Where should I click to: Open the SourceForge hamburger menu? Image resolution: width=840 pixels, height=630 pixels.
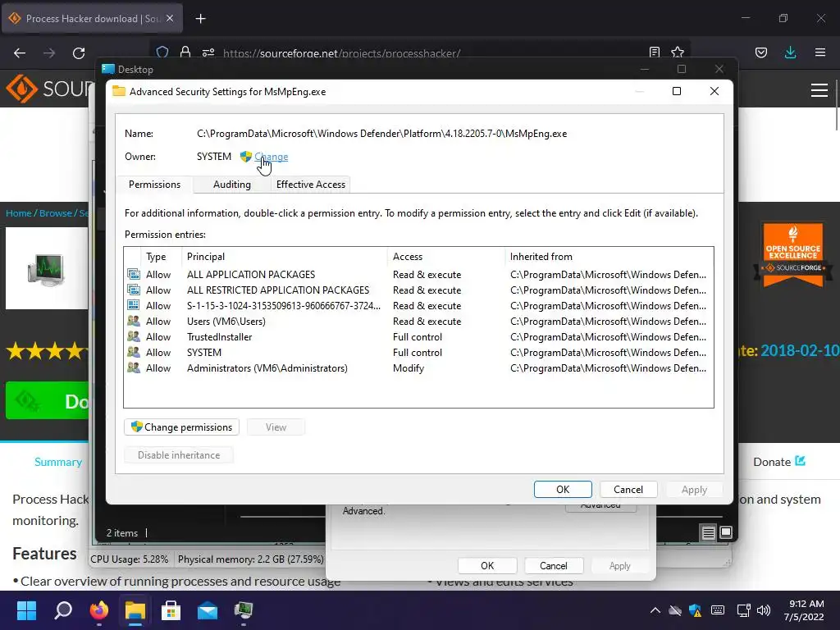pos(819,90)
